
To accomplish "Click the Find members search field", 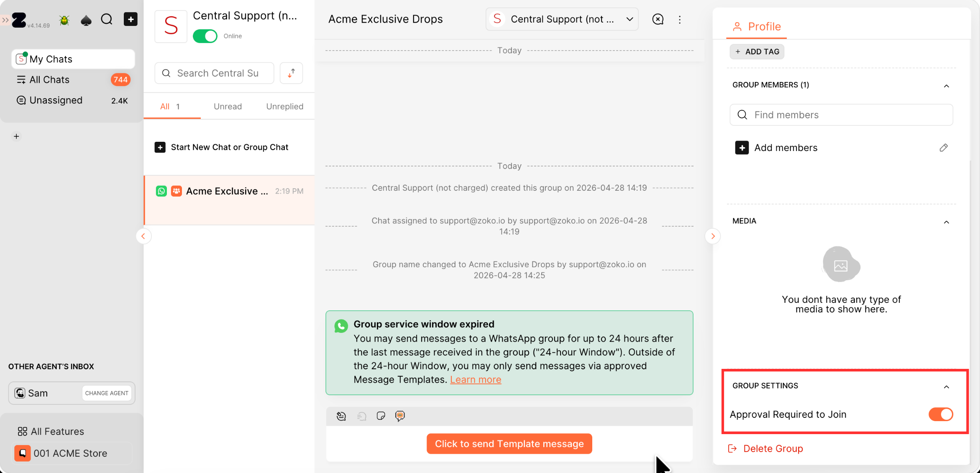I will click(x=841, y=115).
